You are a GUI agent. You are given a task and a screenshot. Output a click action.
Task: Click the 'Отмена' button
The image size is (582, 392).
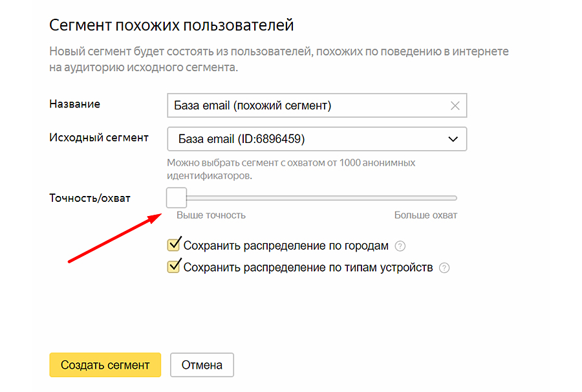(x=202, y=365)
